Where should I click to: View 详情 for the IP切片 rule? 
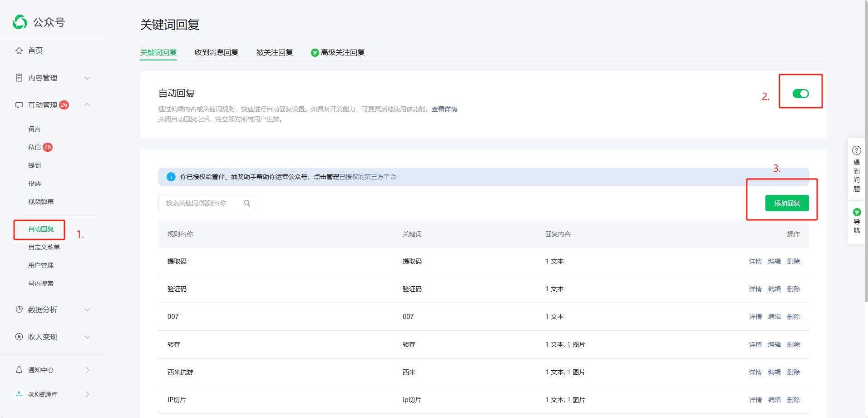click(755, 400)
